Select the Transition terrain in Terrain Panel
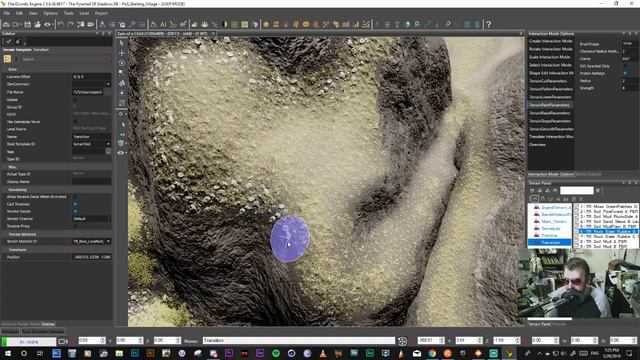The image size is (640, 360). tap(550, 242)
